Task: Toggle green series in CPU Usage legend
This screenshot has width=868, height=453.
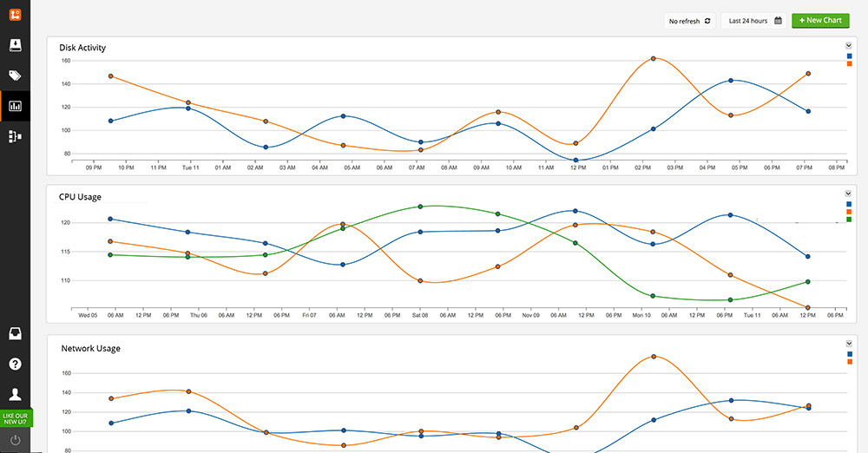Action: 849,220
